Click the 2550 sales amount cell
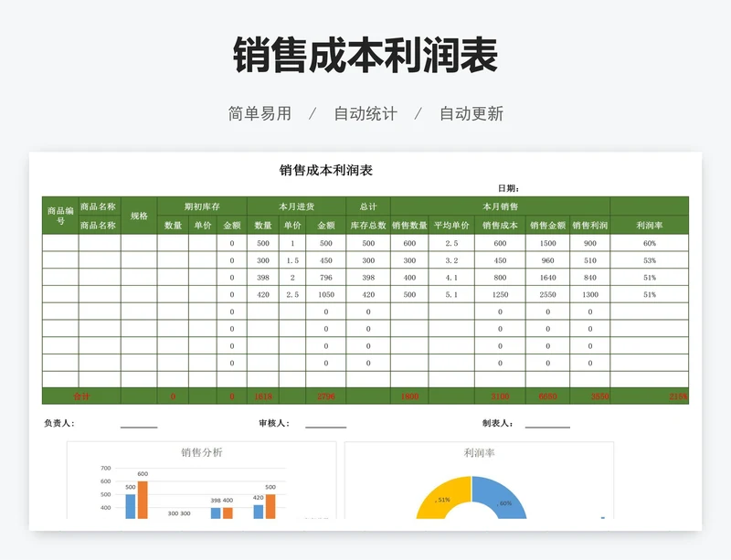731x560 pixels. click(x=547, y=294)
